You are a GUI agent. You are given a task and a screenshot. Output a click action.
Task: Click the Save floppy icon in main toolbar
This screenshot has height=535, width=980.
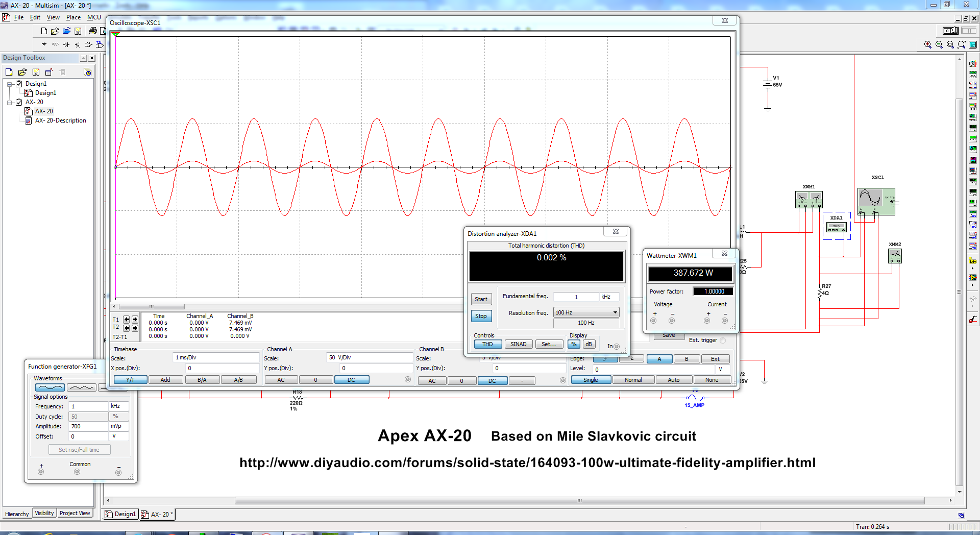pyautogui.click(x=78, y=31)
